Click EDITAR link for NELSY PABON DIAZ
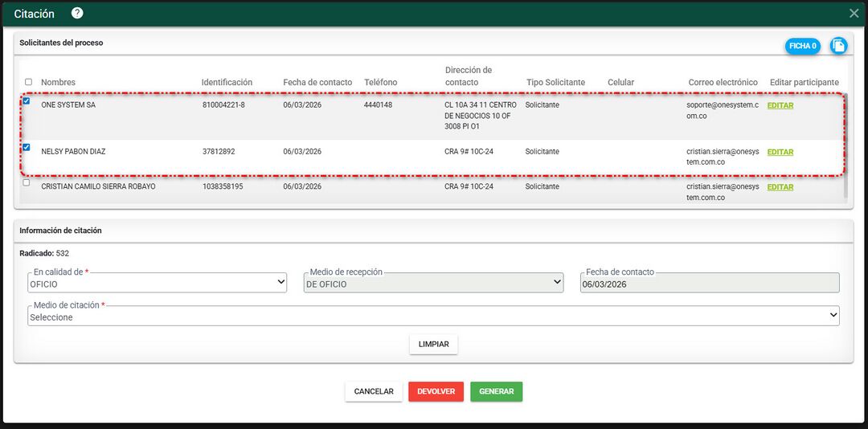Screen dimensions: 868x429 (780, 152)
